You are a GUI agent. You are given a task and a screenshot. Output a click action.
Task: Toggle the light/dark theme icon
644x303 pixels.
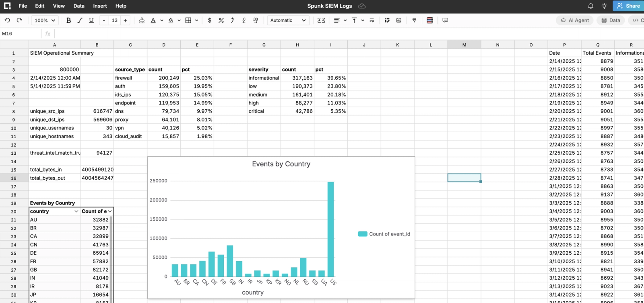click(604, 6)
